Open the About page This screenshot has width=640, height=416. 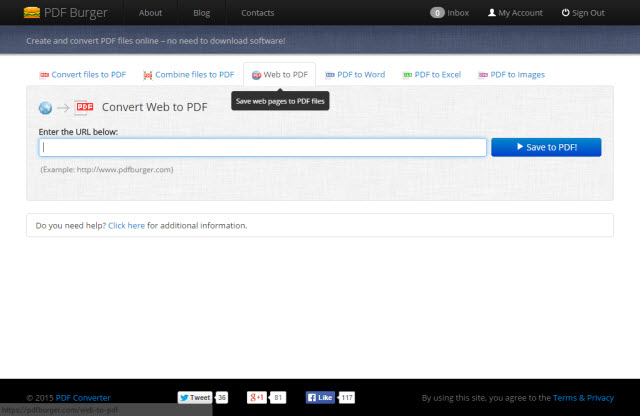pos(150,13)
